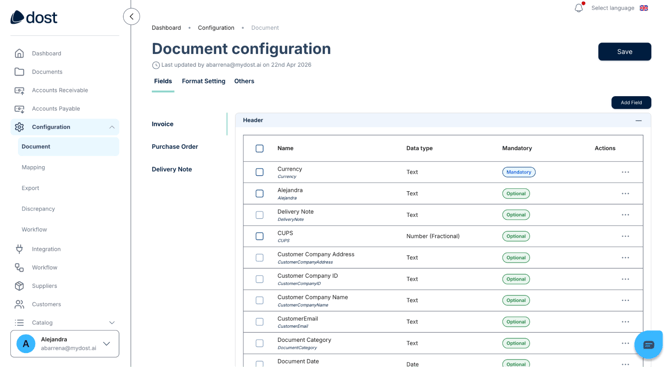Open actions menu for Customer Company Name
This screenshot has height=367, width=670.
point(625,300)
